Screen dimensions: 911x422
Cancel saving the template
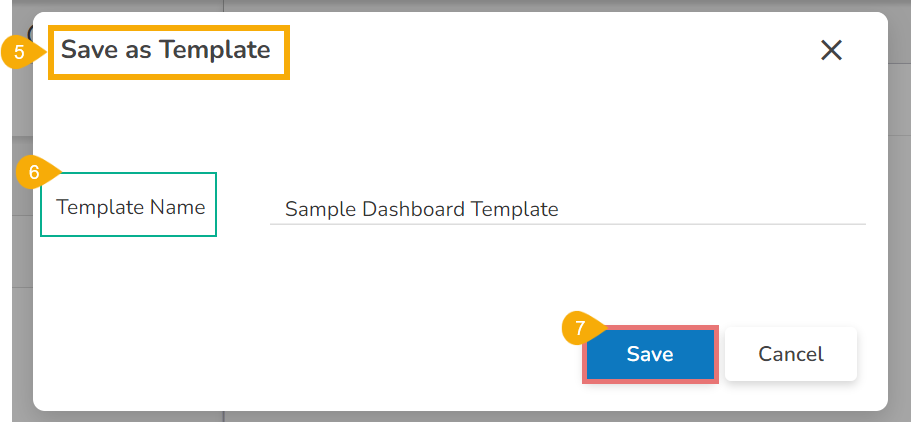pos(791,354)
